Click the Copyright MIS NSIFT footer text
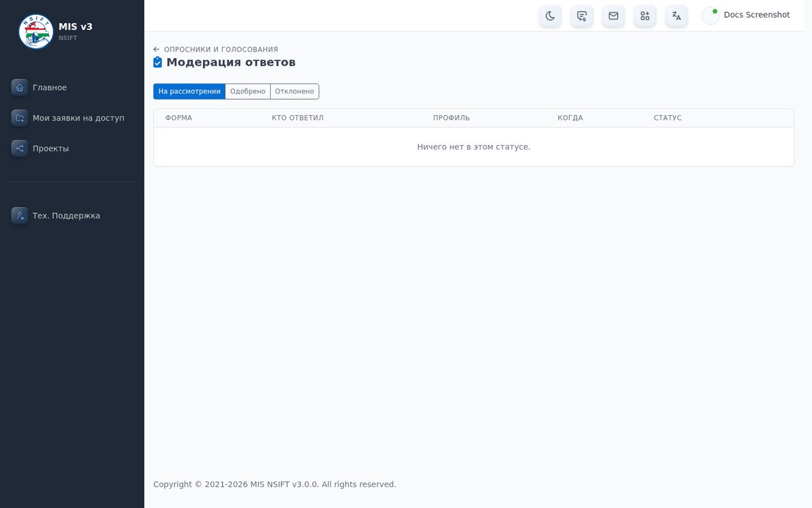Screen dimensions: 812x508 (x=275, y=484)
